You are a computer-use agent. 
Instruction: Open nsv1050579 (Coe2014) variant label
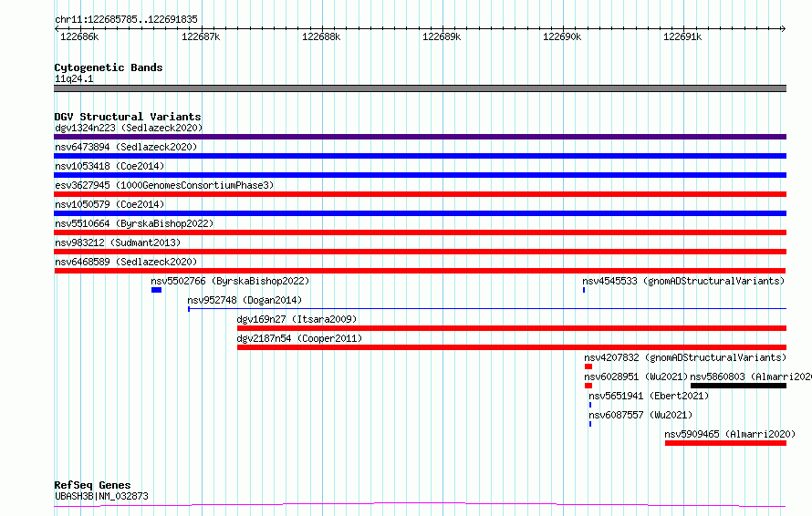tap(109, 204)
